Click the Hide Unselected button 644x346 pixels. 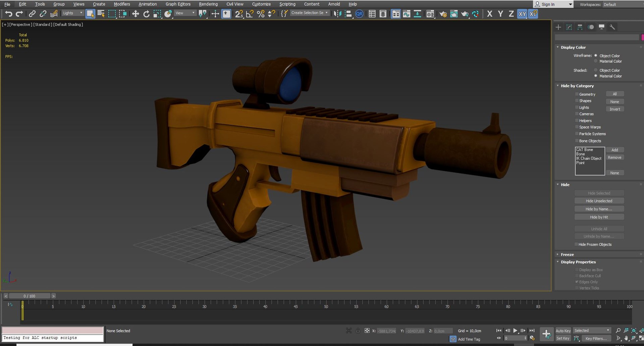coord(599,201)
